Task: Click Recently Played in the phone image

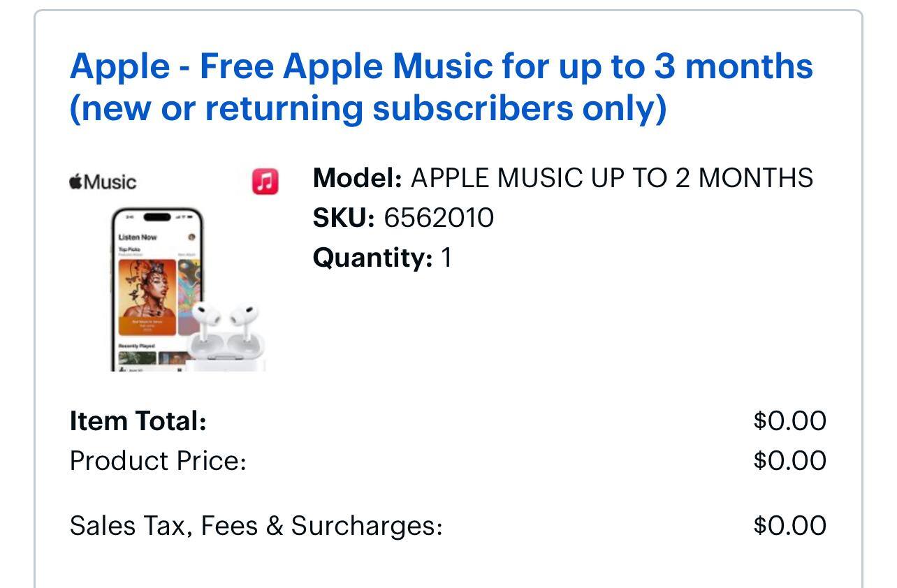Action: (136, 346)
